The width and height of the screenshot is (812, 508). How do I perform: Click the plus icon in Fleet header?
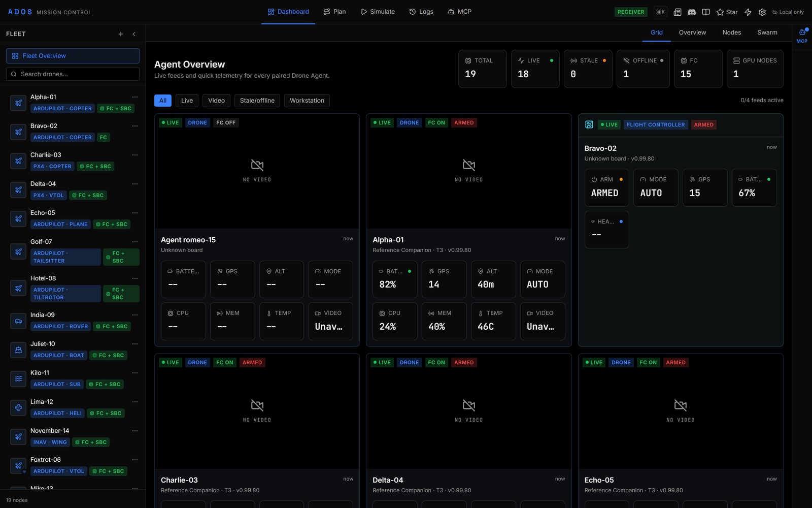(121, 34)
